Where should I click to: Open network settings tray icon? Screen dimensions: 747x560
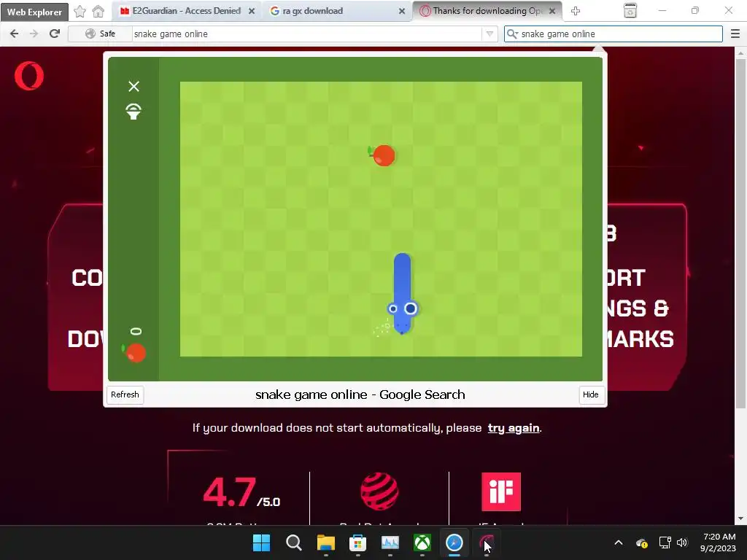[x=665, y=542]
